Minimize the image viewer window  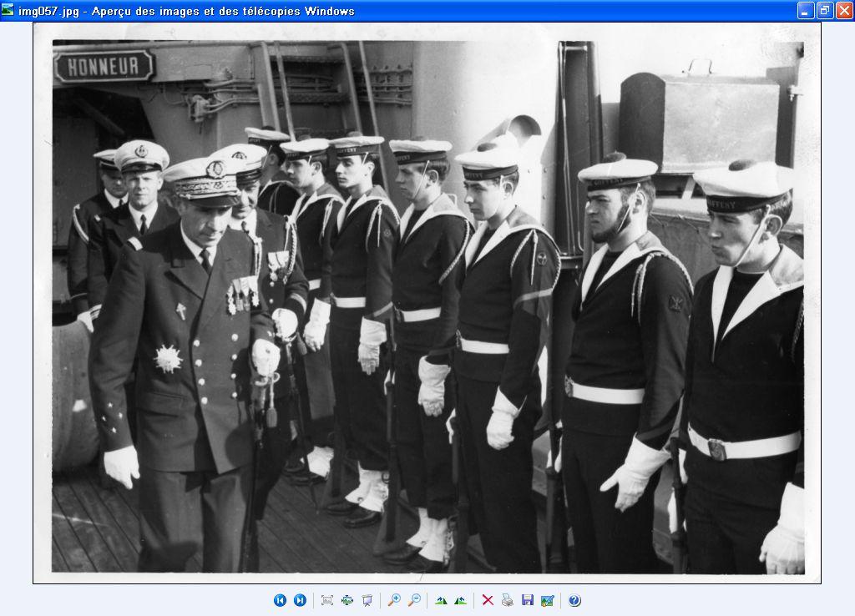click(x=805, y=11)
